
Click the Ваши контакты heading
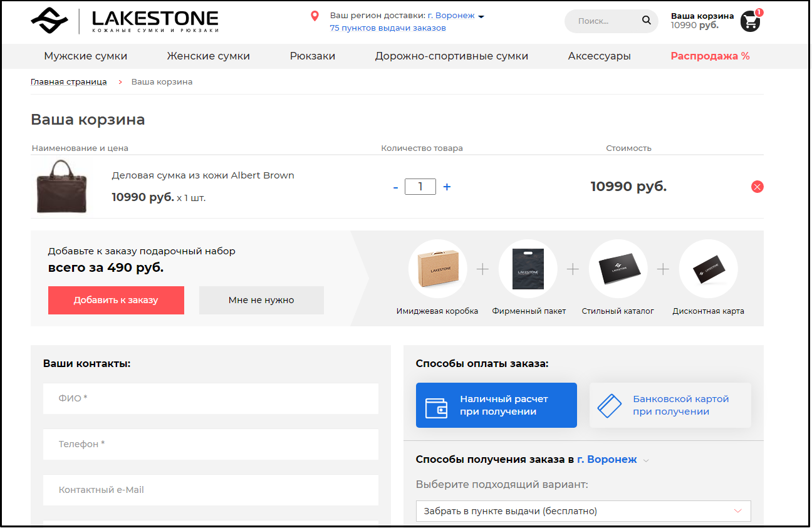click(86, 363)
